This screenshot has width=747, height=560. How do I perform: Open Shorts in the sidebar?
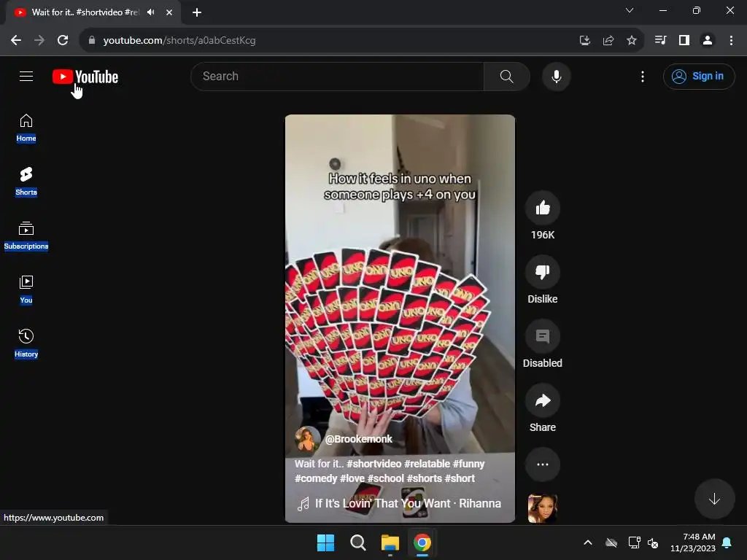point(26,182)
